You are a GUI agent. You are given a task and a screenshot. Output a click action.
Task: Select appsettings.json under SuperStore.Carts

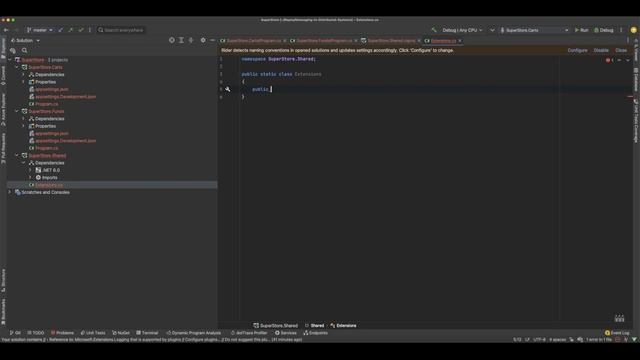[x=52, y=89]
